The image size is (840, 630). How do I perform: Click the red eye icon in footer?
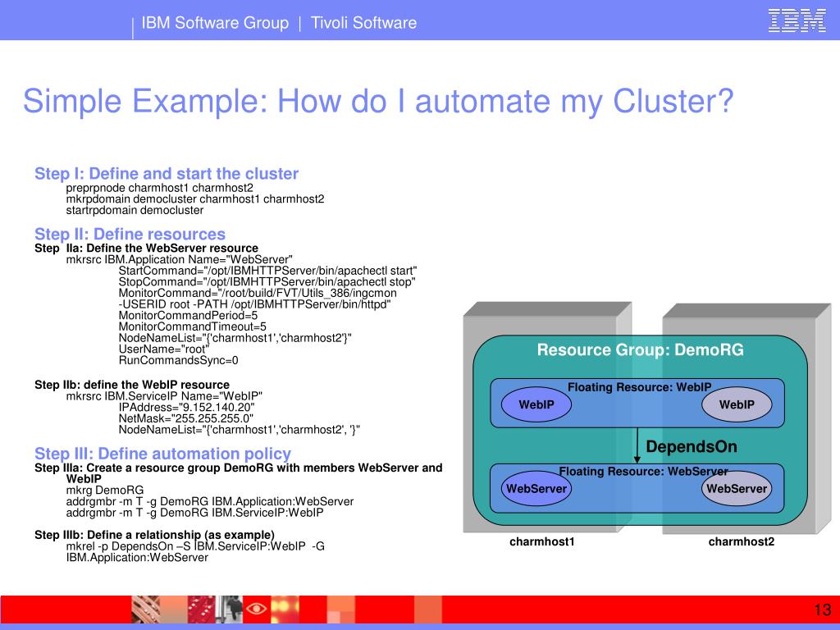coord(256,609)
